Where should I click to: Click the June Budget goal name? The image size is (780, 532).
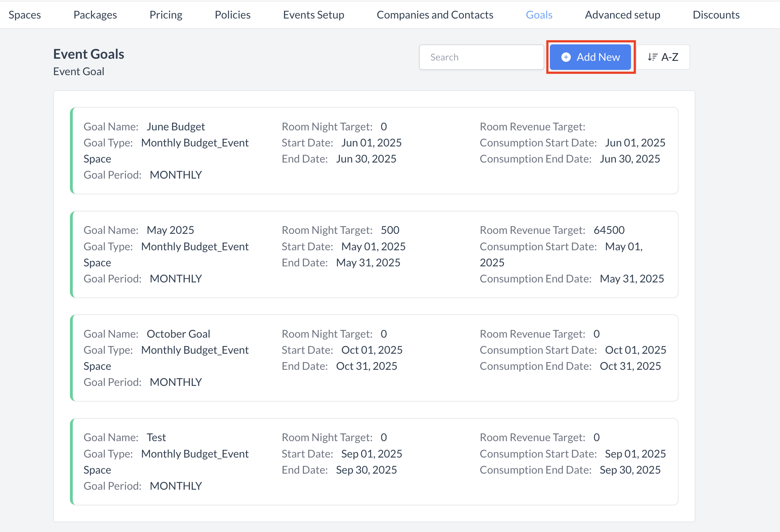pyautogui.click(x=176, y=126)
